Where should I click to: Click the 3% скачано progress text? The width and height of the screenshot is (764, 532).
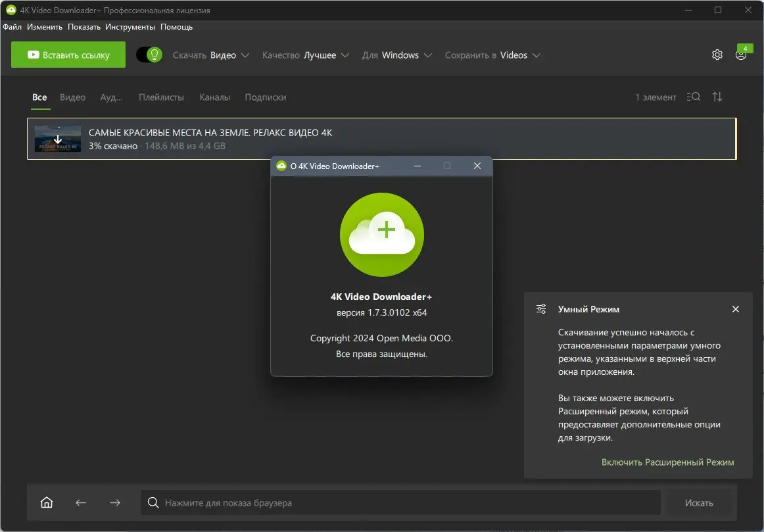113,146
